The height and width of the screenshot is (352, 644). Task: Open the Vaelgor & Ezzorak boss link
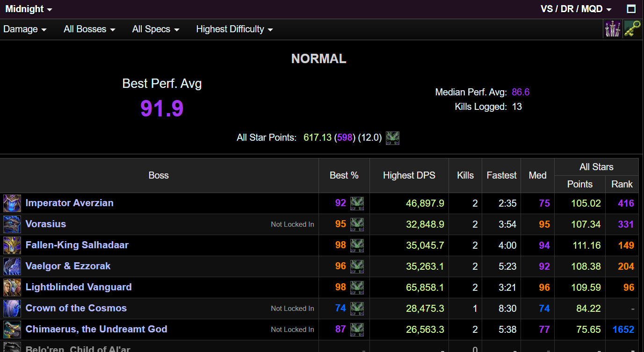click(68, 266)
